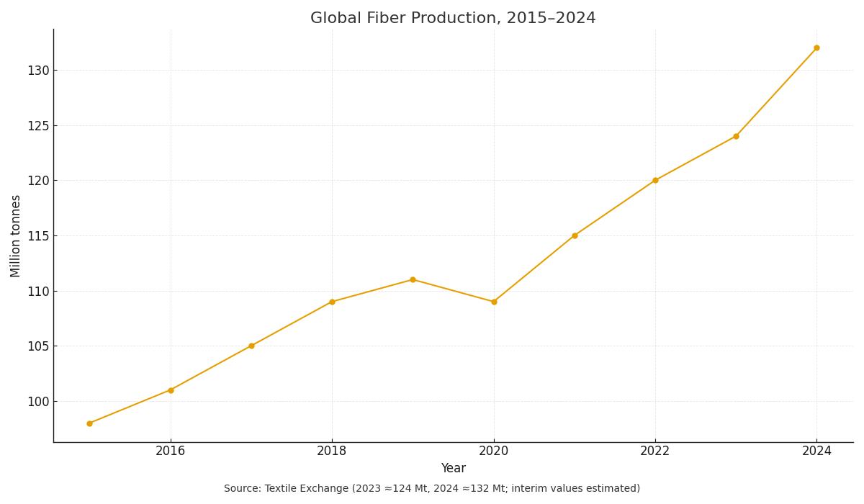Select the 2018 data point marker
Viewport: 864px width, 504px height.
click(x=331, y=302)
